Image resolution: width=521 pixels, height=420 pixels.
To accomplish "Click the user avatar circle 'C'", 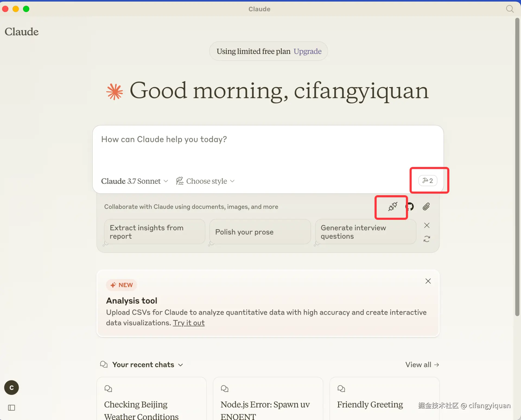I will click(11, 387).
